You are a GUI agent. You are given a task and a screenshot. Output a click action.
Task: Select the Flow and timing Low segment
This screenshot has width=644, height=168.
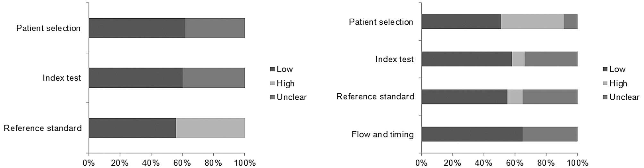(472, 134)
